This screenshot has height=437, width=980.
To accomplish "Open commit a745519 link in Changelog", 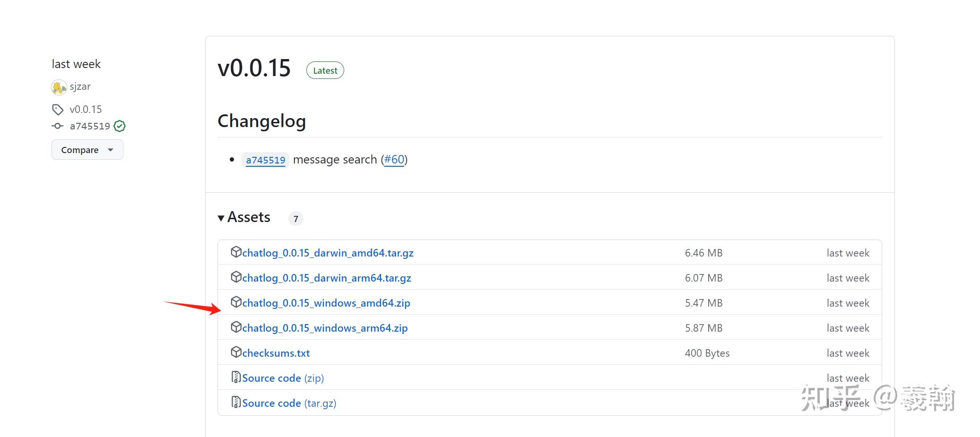I will (x=265, y=160).
